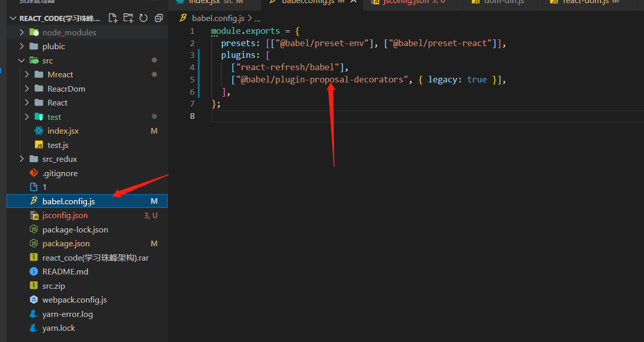Image resolution: width=644 pixels, height=342 pixels.
Task: Click the true value on line 5
Action: pos(477,79)
